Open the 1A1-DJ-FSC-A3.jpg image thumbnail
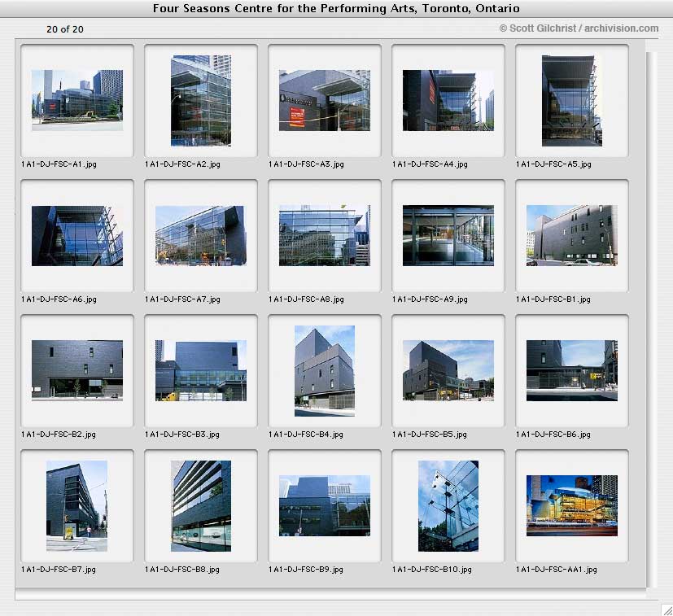This screenshot has height=616, width=673. click(x=325, y=100)
